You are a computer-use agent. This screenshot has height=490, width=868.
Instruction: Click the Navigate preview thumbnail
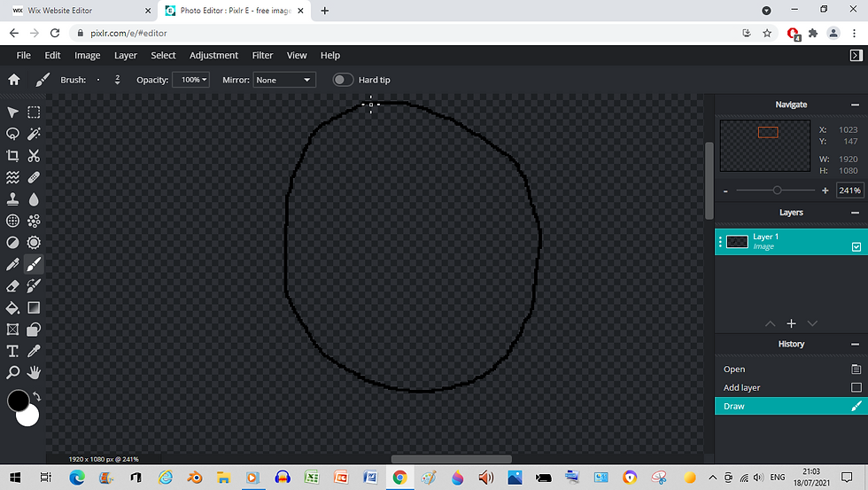[765, 145]
